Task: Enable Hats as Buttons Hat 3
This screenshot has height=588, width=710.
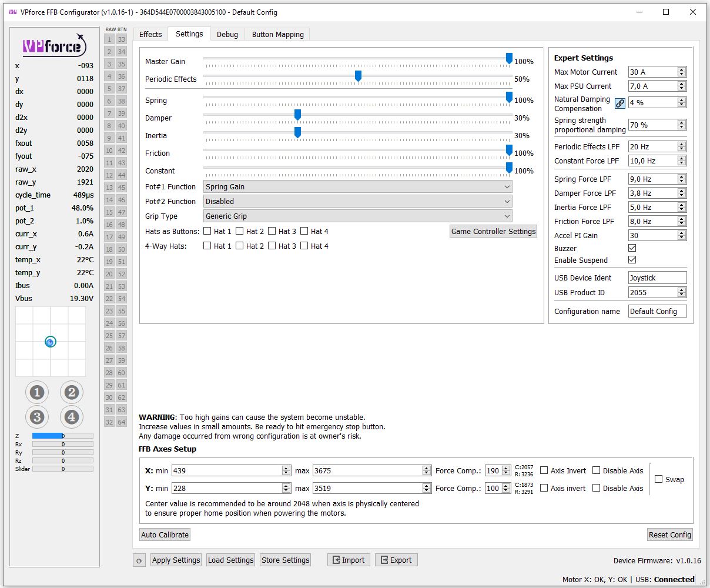Action: [x=272, y=231]
